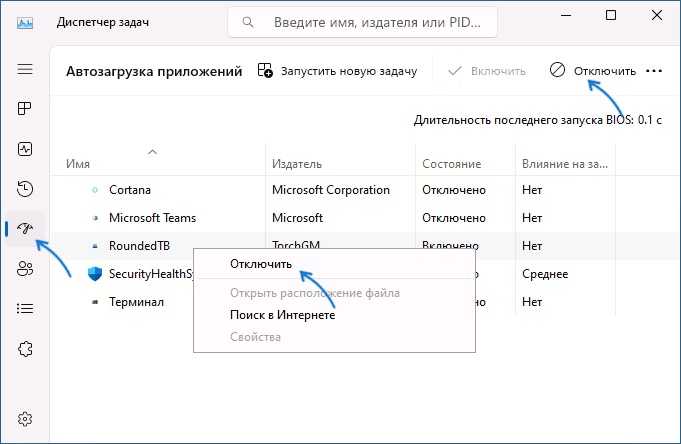
Task: Open the App history page icon
Action: [x=25, y=189]
